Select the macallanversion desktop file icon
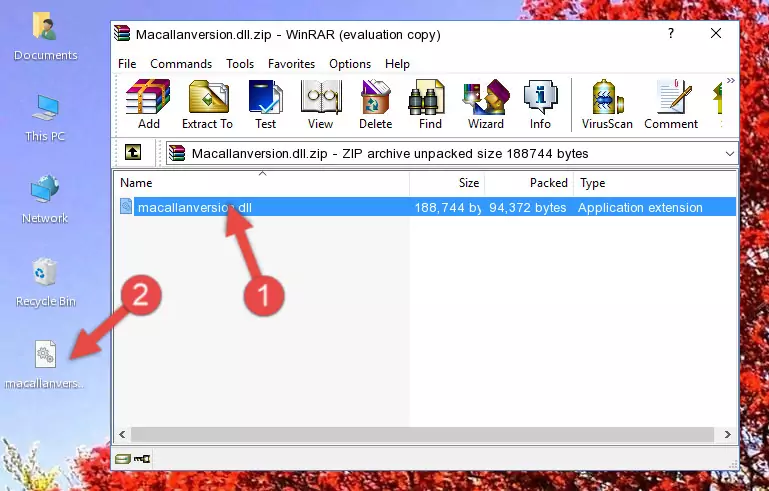This screenshot has height=491, width=769. click(x=45, y=364)
